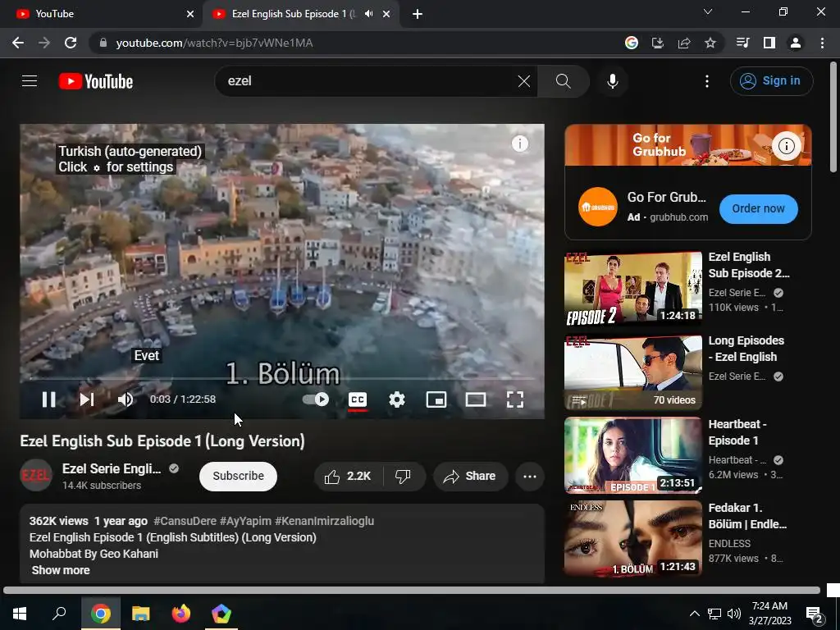The width and height of the screenshot is (840, 630).
Task: Open Chrome three-dot menu
Action: click(x=822, y=43)
